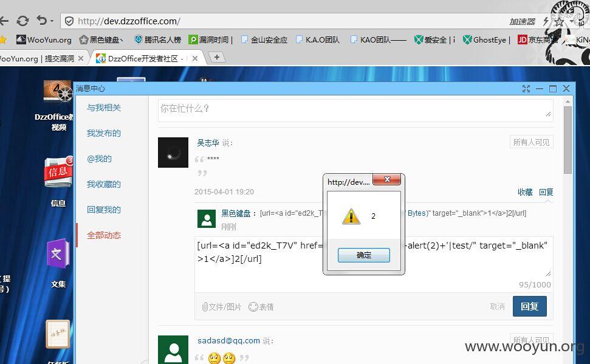Click 收藏 on 吴志华's post
The width and height of the screenshot is (590, 364).
pyautogui.click(x=525, y=193)
